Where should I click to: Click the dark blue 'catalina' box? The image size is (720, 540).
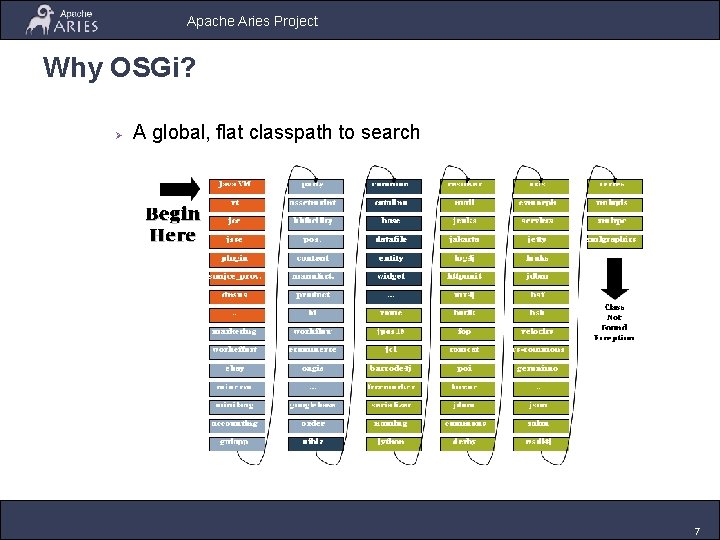(394, 205)
